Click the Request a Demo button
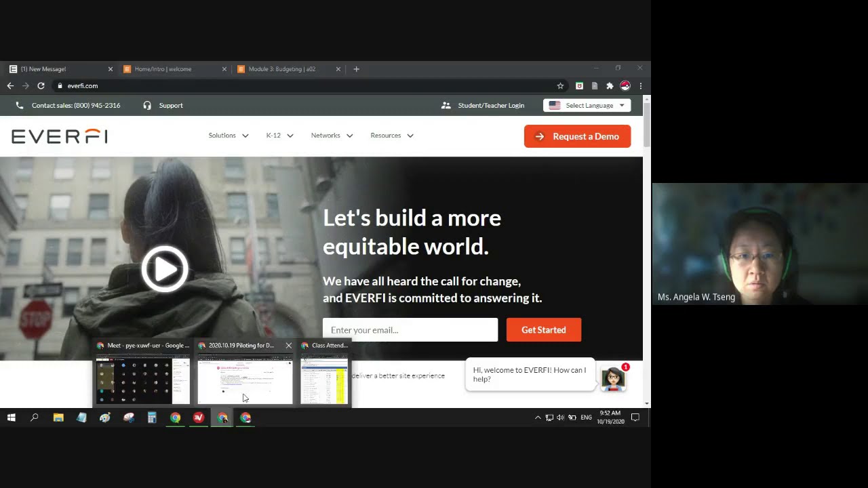Screen dimensions: 868x488 577,136
